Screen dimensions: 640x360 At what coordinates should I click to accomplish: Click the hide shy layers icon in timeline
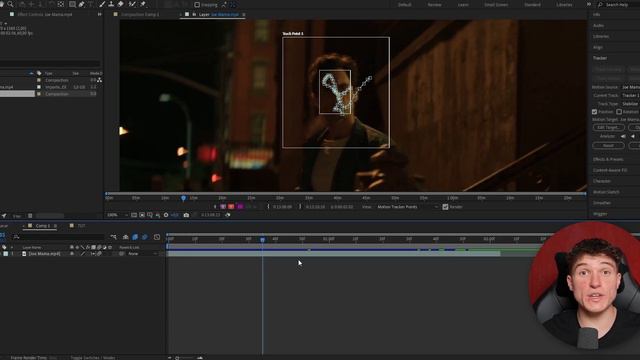126,237
